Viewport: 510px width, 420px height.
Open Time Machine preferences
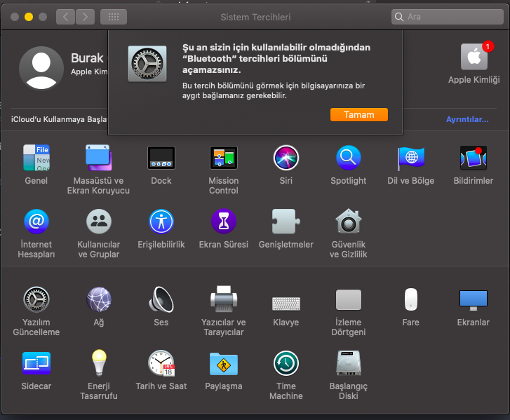click(286, 363)
